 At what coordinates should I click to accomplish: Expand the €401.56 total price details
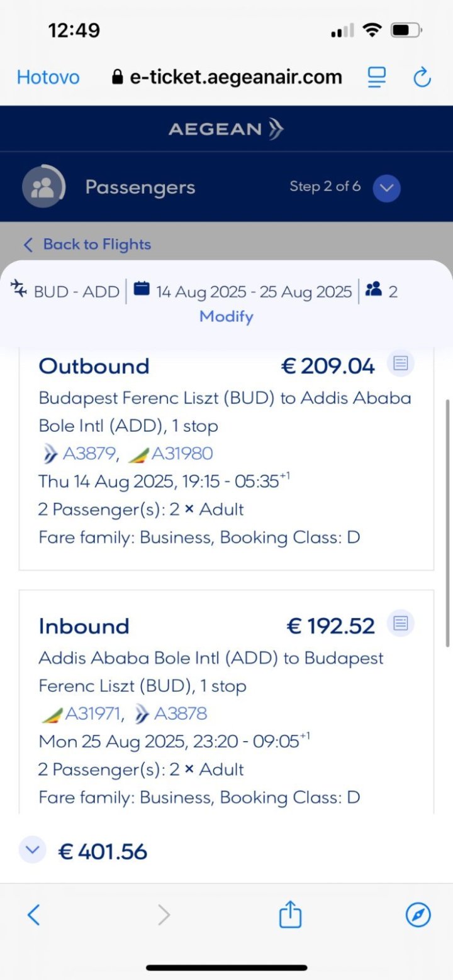(32, 851)
